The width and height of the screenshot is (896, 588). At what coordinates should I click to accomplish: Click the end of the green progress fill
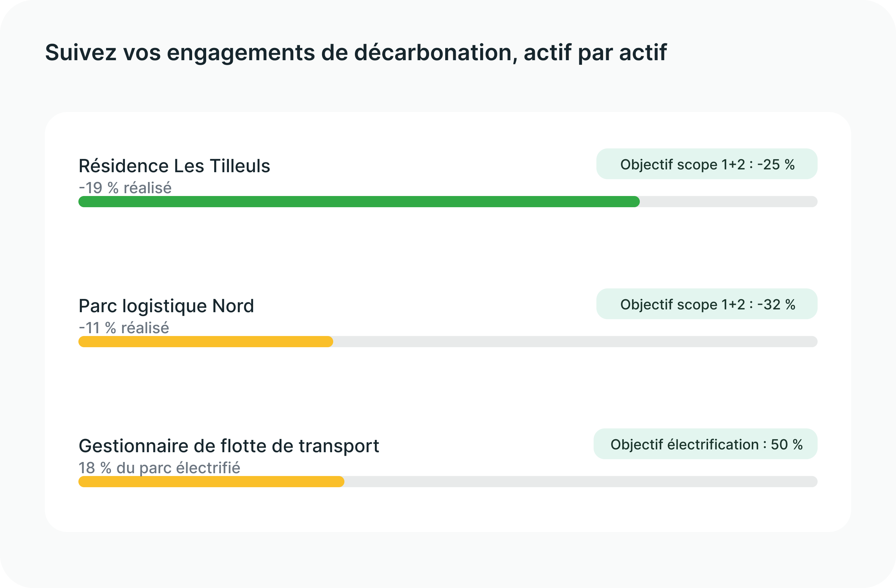pyautogui.click(x=636, y=201)
